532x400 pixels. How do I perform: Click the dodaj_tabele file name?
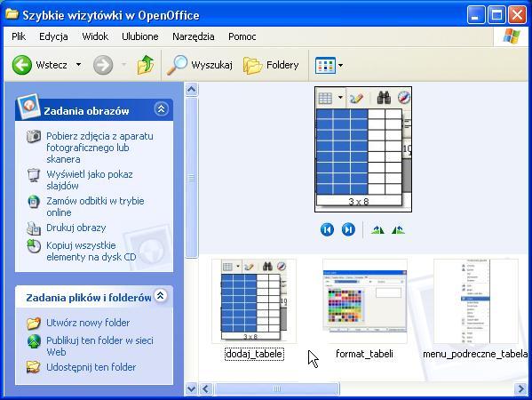[254, 354]
